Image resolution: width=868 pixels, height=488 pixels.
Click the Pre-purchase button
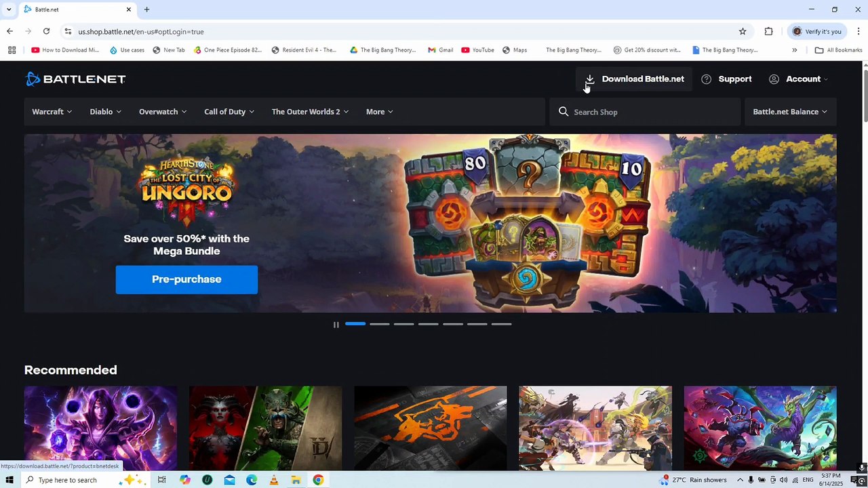point(186,279)
